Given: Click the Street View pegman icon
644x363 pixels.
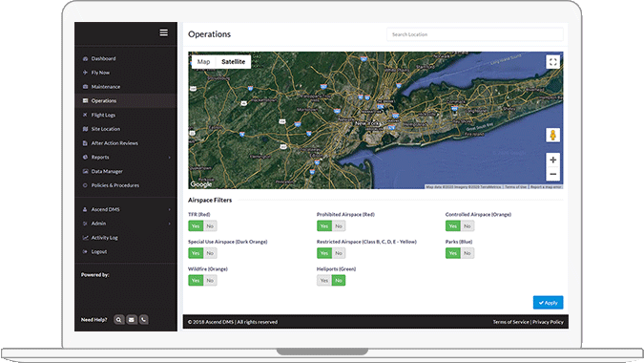Looking at the screenshot, I should tap(552, 135).
